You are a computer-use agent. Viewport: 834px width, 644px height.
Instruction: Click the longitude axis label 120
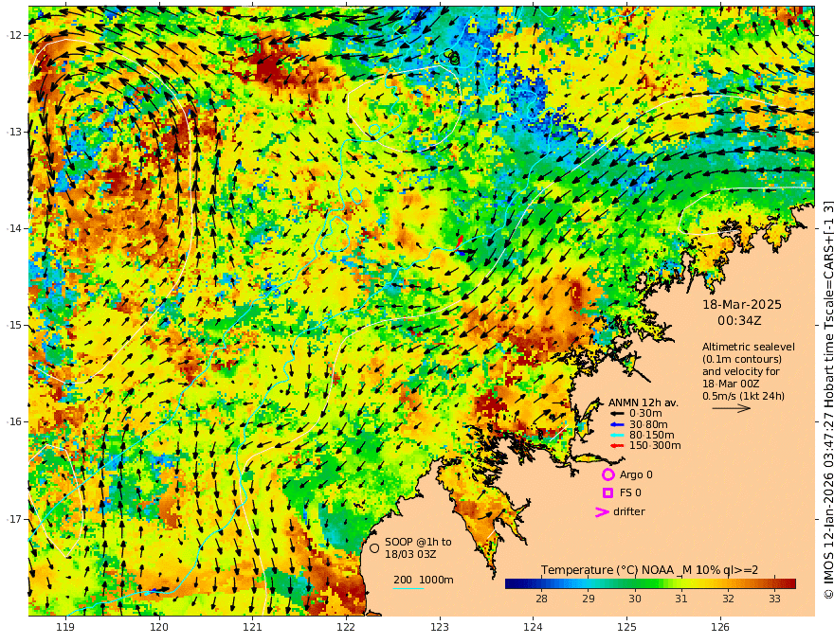[x=159, y=627]
